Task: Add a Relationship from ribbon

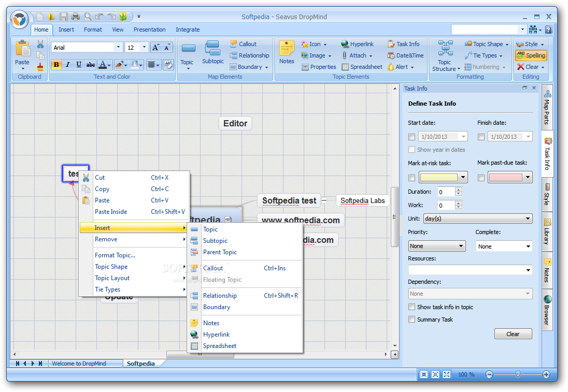Action: [250, 55]
